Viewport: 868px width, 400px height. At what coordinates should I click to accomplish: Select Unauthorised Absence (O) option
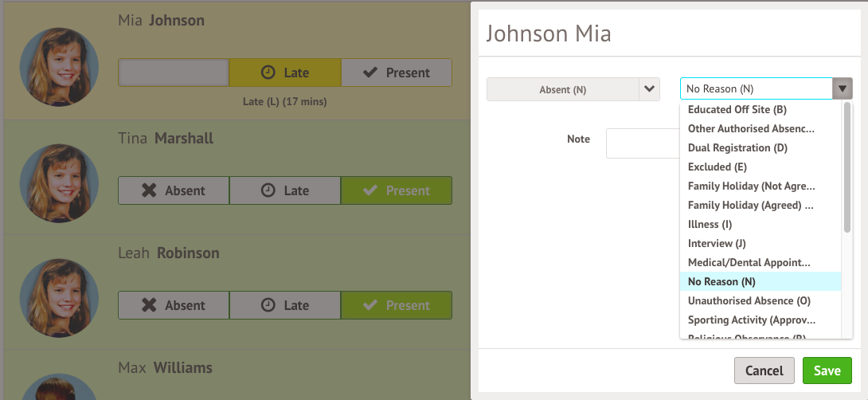tap(749, 300)
